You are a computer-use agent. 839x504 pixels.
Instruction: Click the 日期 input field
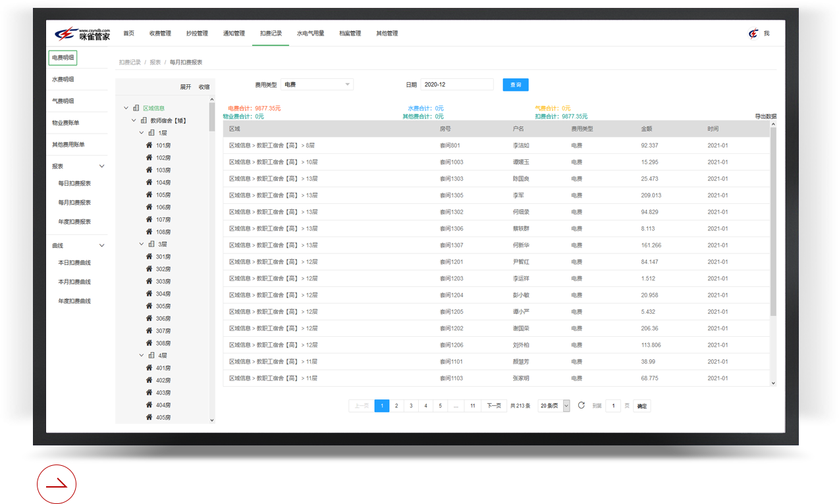point(457,84)
